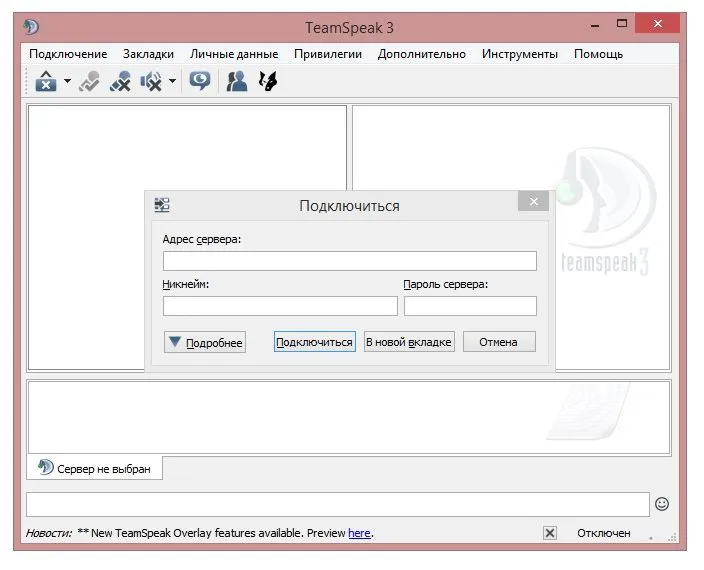Open the Личные данные menu
Image resolution: width=704 pixels, height=570 pixels.
click(x=234, y=54)
